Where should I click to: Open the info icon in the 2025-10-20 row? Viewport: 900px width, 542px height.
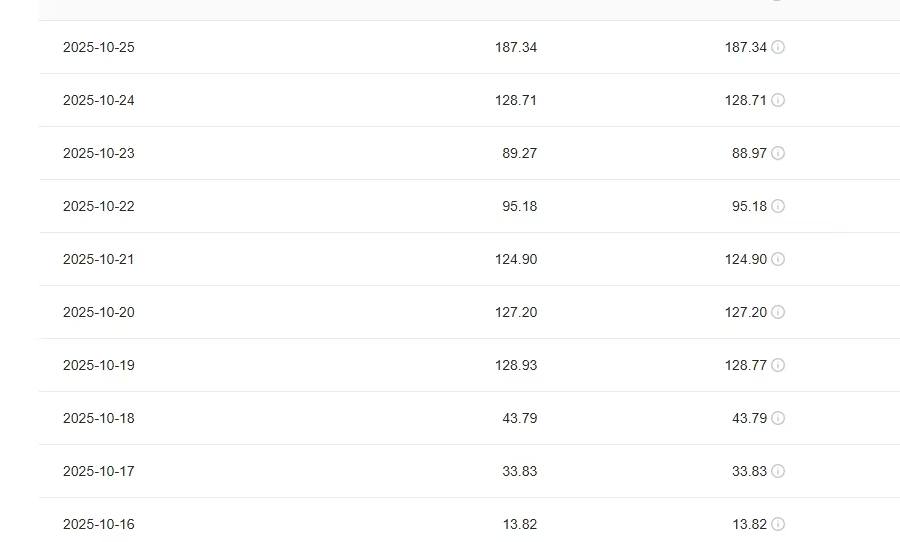[778, 312]
